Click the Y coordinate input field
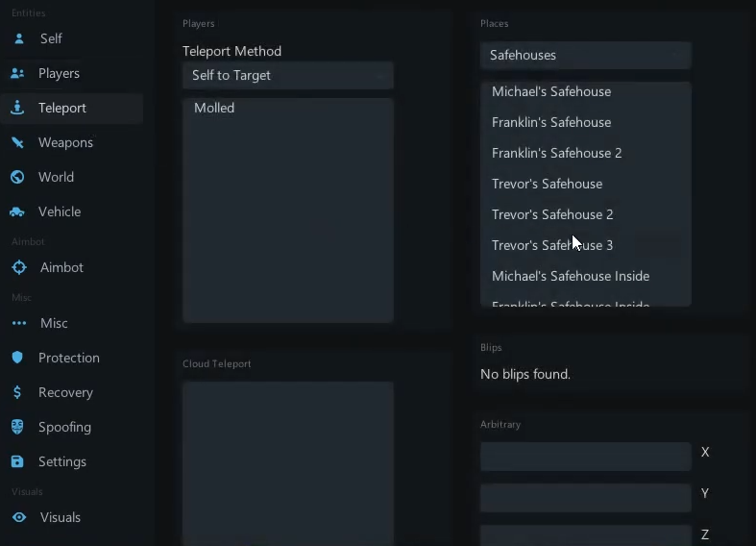 click(x=585, y=498)
